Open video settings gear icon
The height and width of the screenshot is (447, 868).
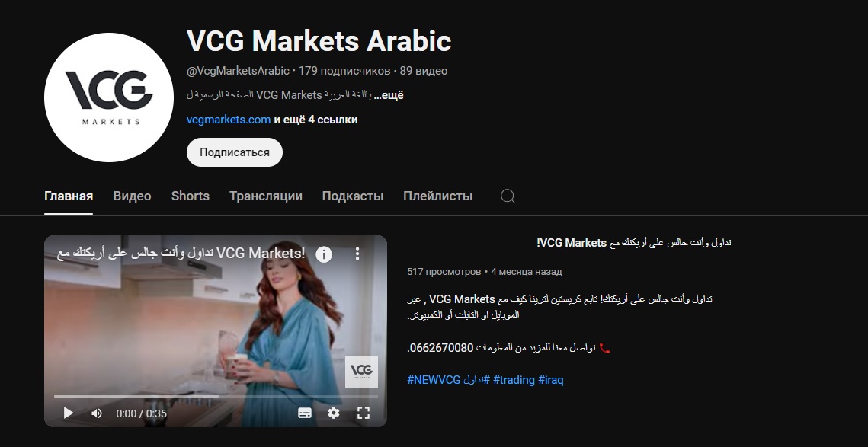pos(334,413)
